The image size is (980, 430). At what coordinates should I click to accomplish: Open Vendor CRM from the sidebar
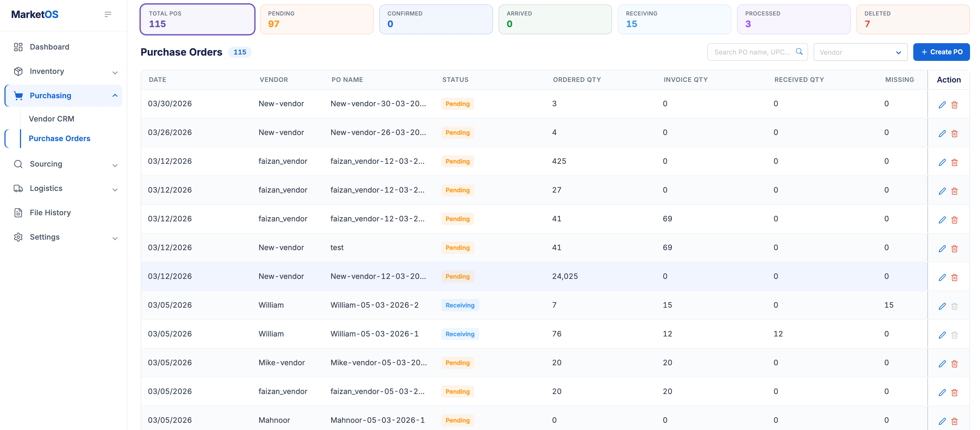[x=52, y=119]
